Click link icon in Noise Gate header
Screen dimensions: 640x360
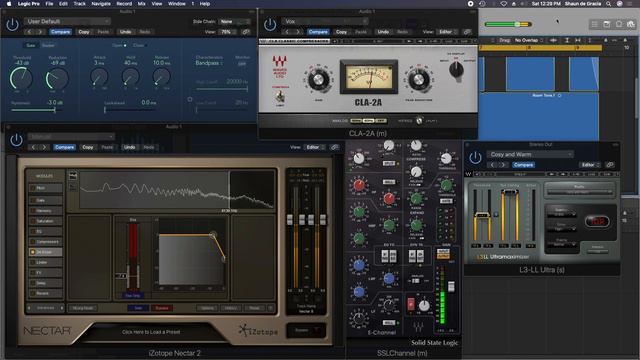tap(246, 32)
